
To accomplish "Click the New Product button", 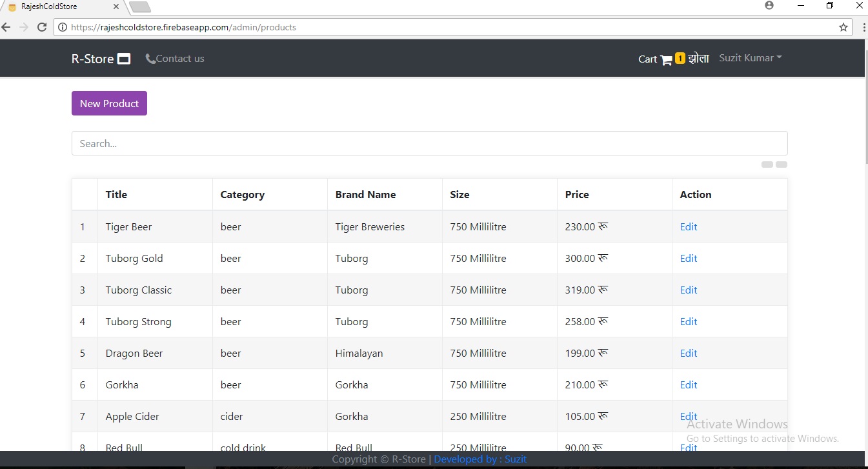I will (109, 103).
